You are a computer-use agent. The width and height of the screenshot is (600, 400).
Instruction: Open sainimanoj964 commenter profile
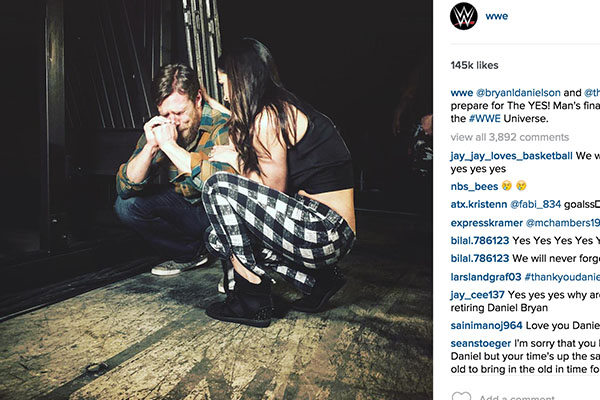486,326
